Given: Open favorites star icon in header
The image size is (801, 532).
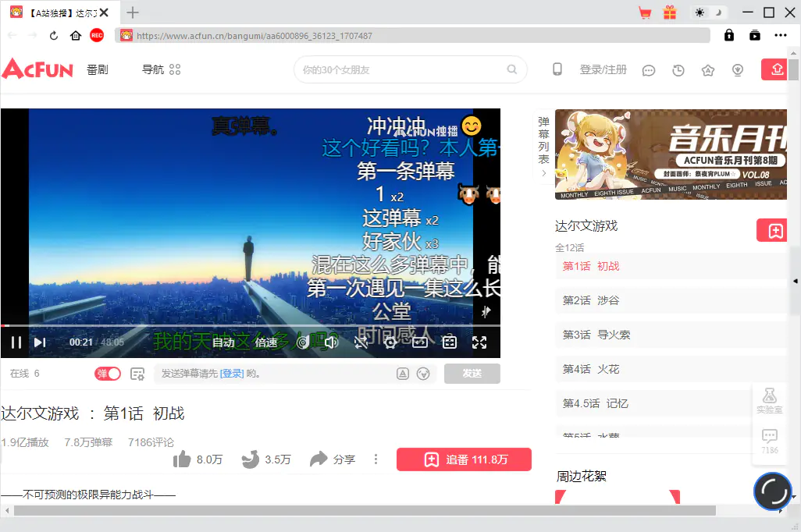Looking at the screenshot, I should (x=708, y=70).
